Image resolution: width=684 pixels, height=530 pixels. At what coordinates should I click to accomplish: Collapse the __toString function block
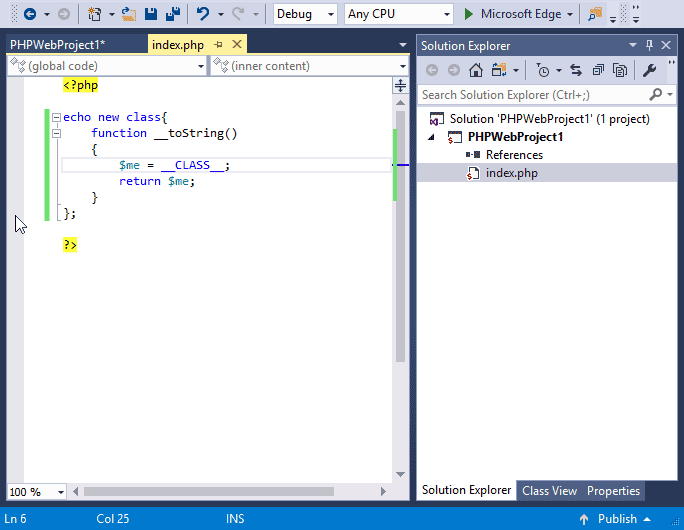pyautogui.click(x=56, y=133)
